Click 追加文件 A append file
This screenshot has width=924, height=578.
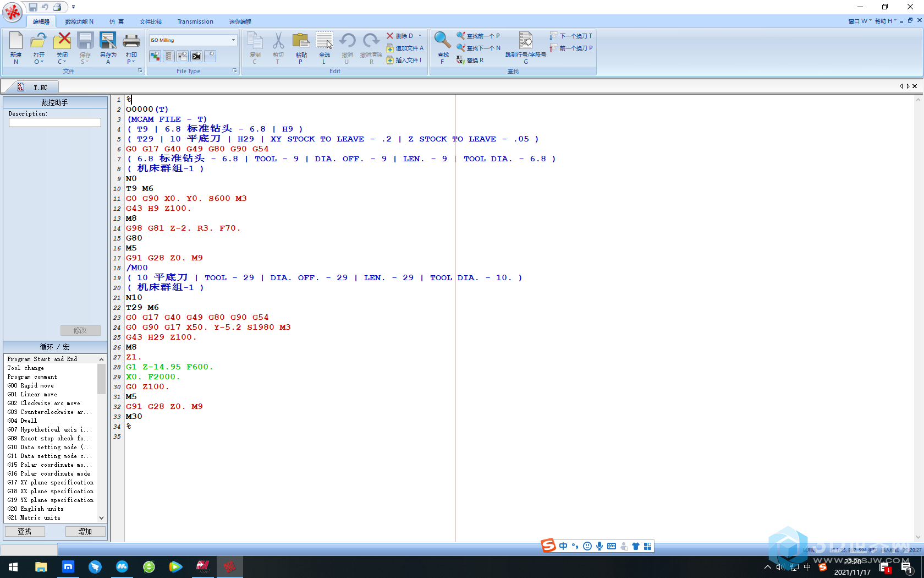tap(405, 48)
